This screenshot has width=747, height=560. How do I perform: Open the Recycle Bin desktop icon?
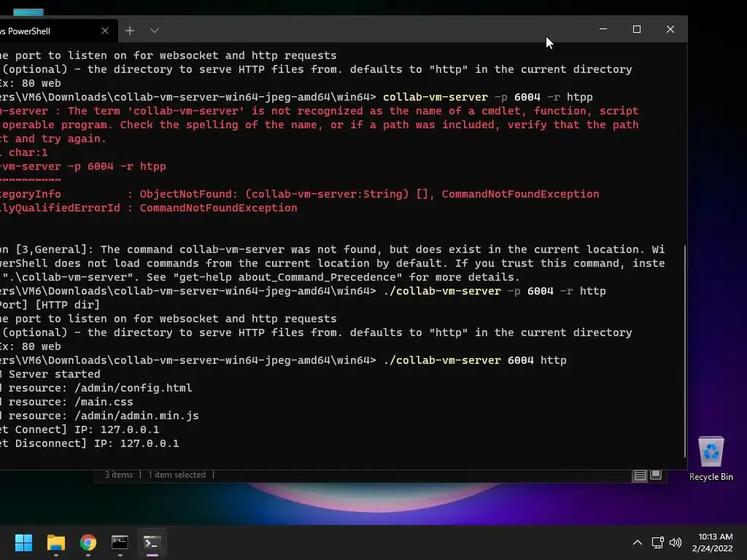[x=711, y=459]
